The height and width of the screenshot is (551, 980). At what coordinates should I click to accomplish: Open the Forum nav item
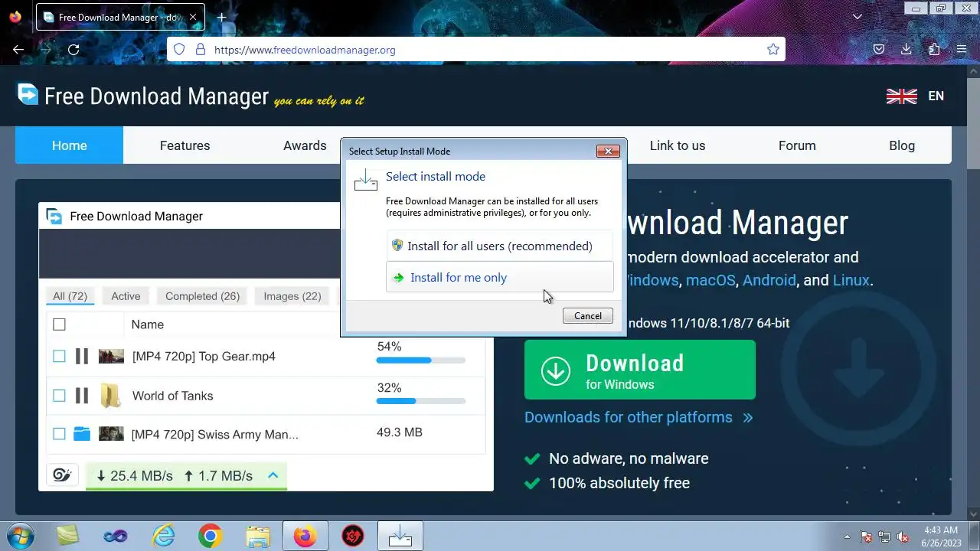click(797, 145)
